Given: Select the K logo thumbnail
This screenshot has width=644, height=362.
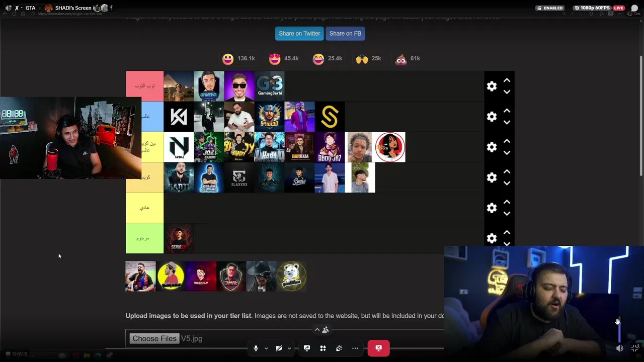Looking at the screenshot, I should [179, 117].
